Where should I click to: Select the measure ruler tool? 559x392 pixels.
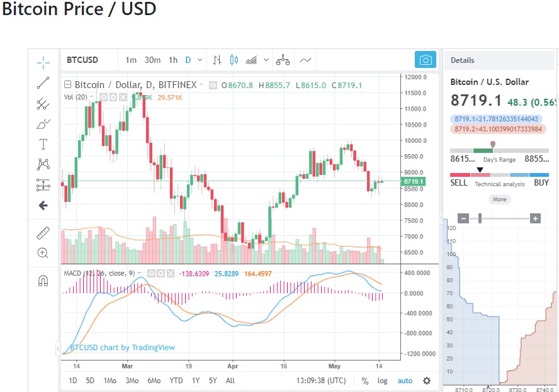pos(43,232)
